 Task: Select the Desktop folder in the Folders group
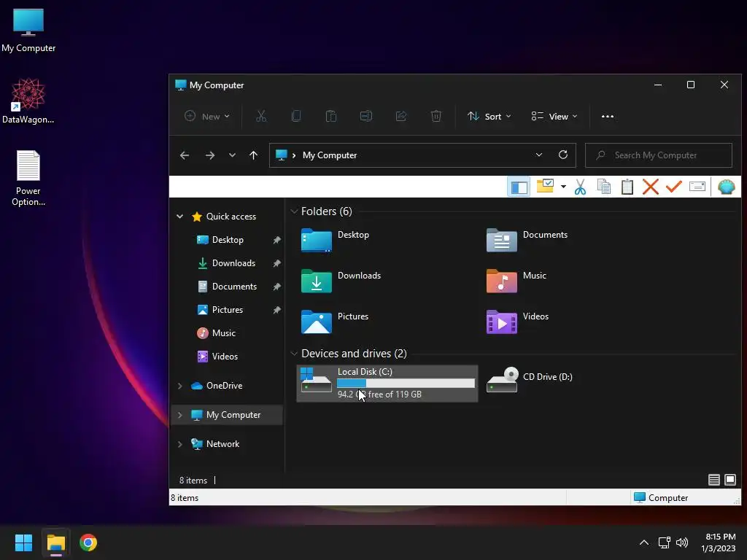click(336, 241)
